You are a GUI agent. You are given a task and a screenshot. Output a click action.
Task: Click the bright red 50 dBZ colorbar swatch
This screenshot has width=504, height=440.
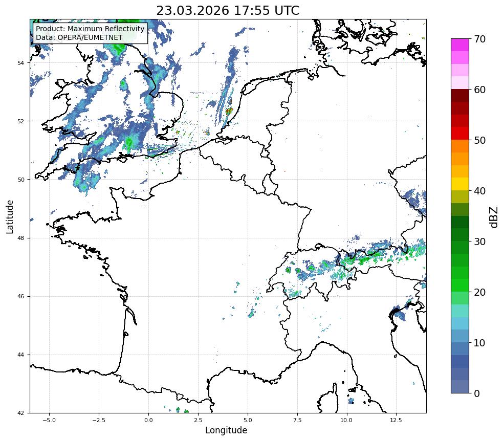(x=460, y=134)
